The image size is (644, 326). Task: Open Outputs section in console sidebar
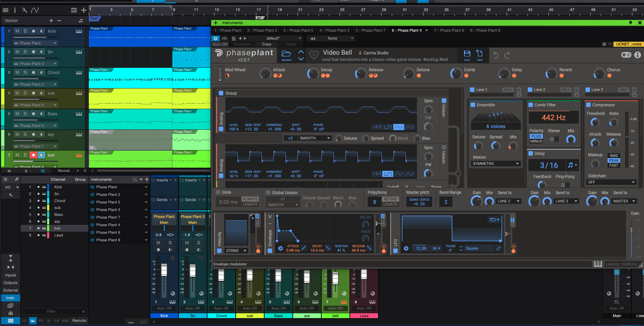tap(11, 283)
